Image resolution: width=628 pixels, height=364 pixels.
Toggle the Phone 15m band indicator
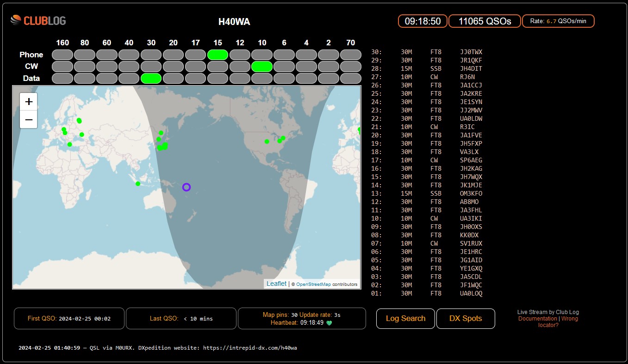[x=218, y=55]
